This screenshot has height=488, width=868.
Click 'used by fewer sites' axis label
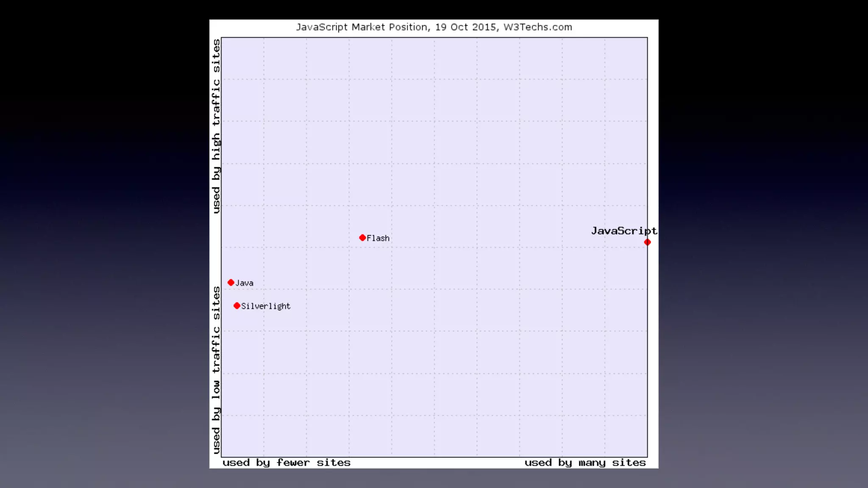pyautogui.click(x=287, y=463)
